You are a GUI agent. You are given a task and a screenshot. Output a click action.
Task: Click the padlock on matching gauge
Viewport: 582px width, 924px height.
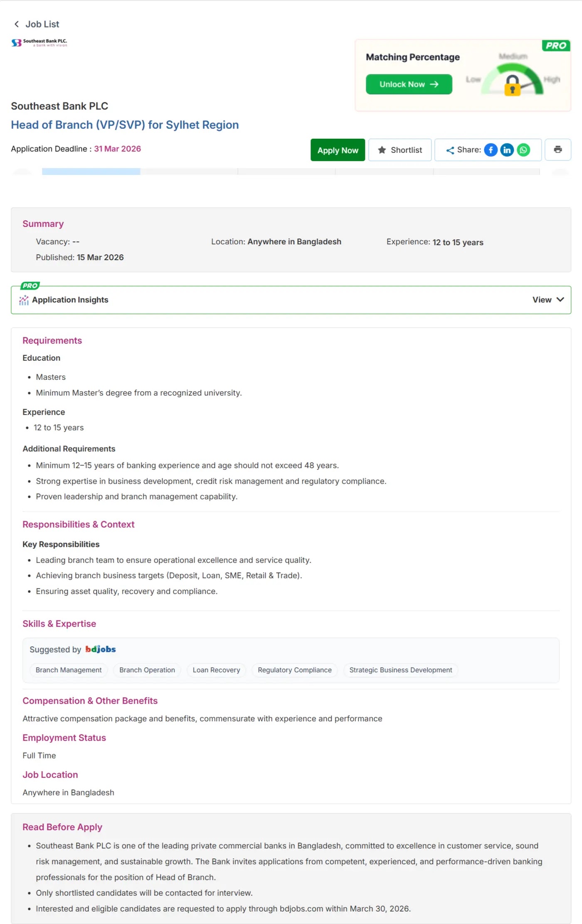coord(513,86)
